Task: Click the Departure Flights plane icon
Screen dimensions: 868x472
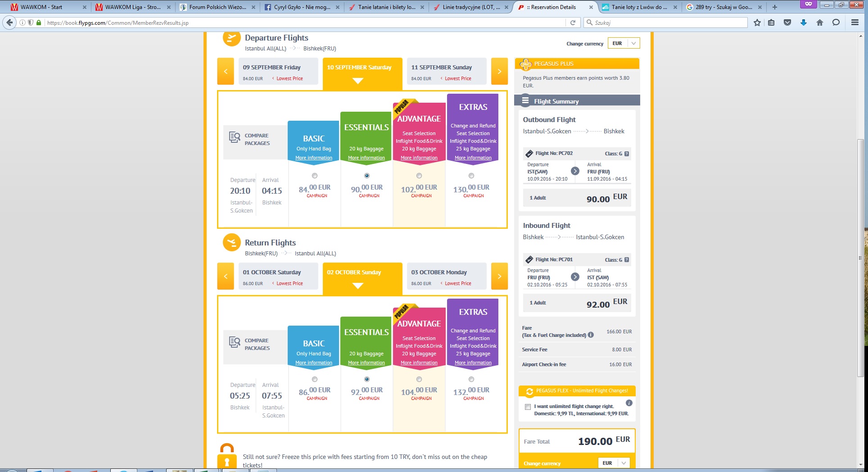Action: pos(232,38)
